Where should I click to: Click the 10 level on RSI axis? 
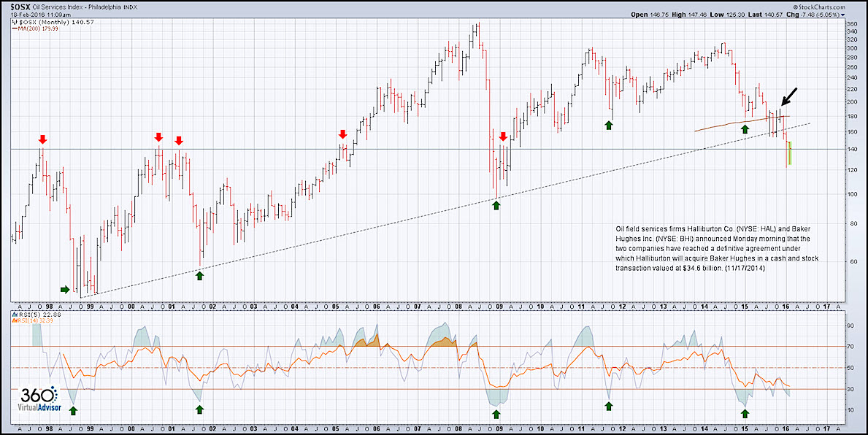tap(850, 410)
